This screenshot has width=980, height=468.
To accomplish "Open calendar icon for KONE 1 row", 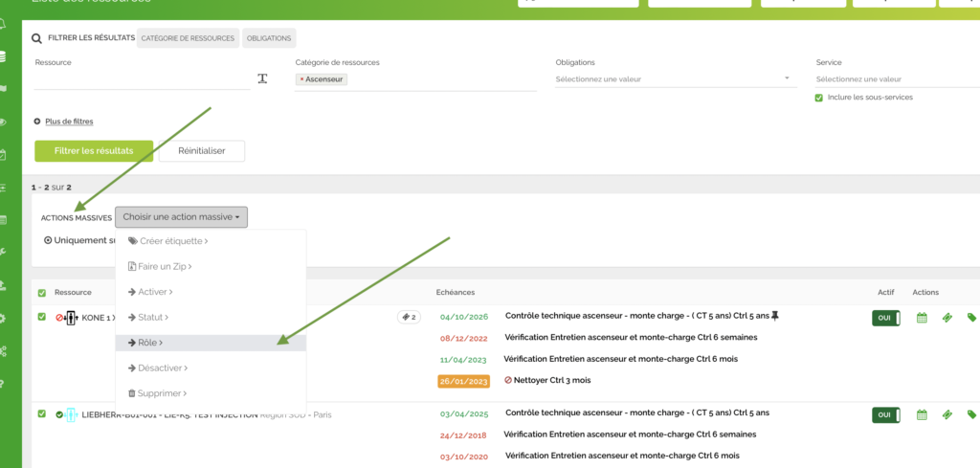I will [x=923, y=318].
